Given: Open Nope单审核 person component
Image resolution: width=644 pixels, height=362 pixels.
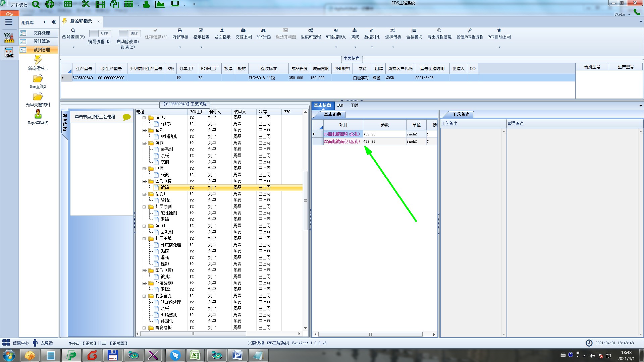Looking at the screenshot, I should coord(38,117).
